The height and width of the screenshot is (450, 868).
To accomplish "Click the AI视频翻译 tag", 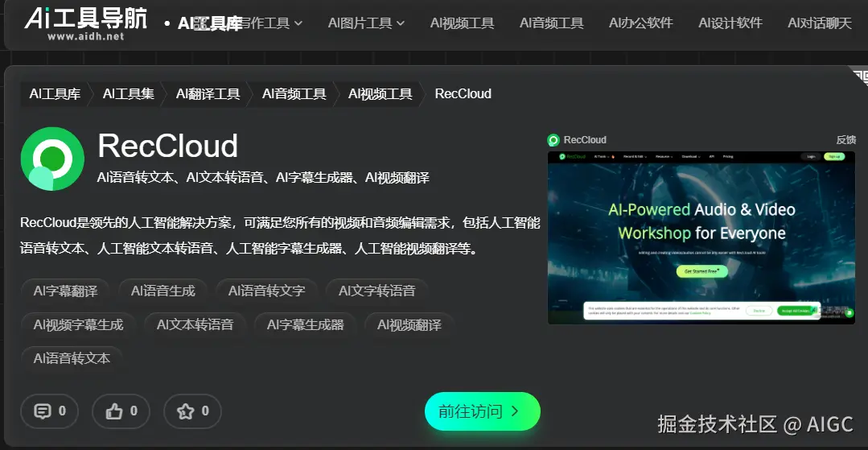I will click(x=409, y=324).
